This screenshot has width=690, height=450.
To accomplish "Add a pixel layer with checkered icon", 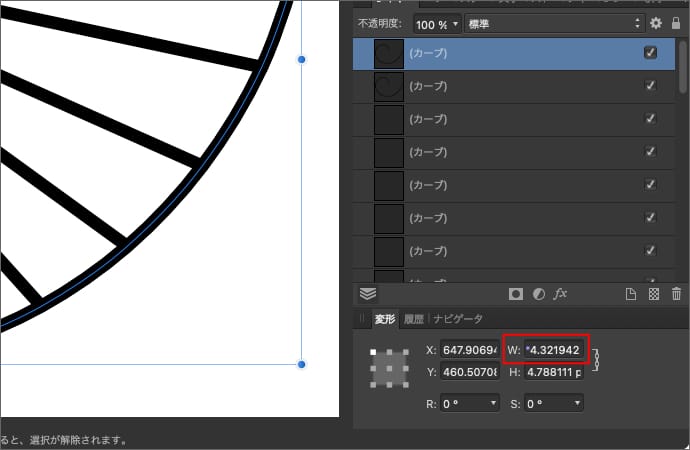I will (653, 294).
